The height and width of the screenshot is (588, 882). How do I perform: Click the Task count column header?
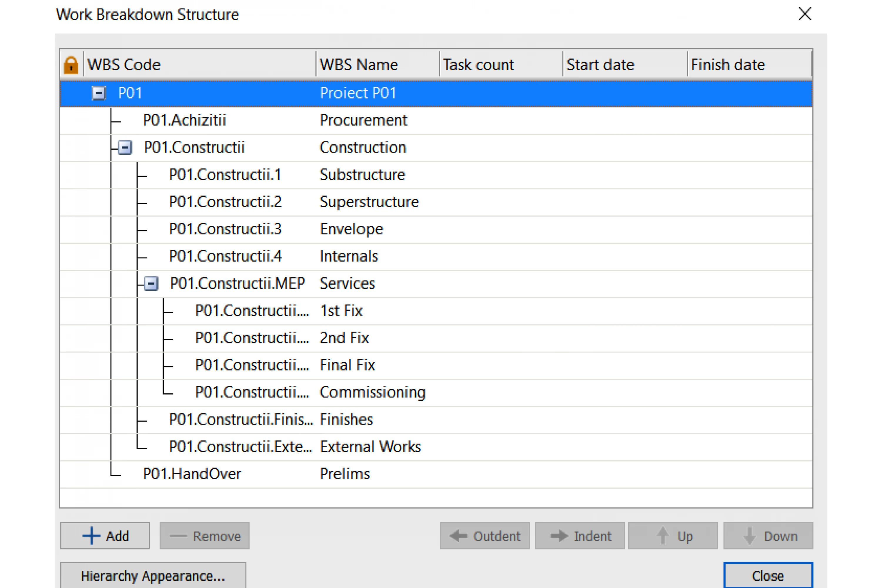[501, 64]
